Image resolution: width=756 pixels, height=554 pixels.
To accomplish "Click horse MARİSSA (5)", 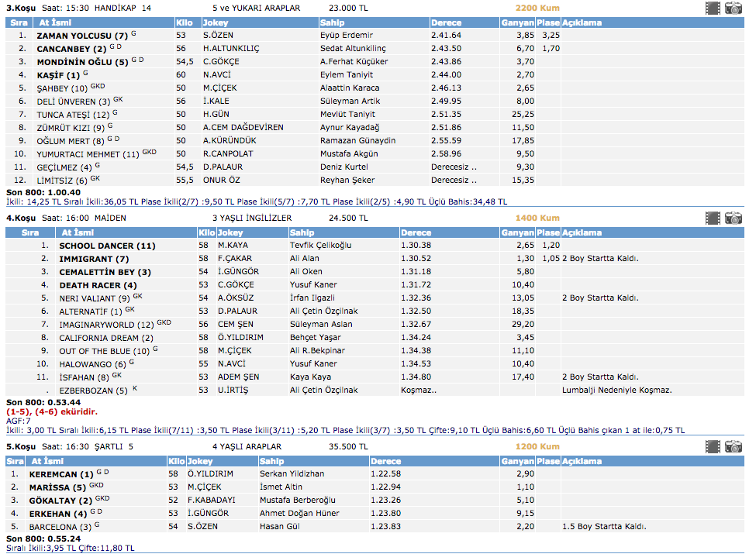I will [57, 487].
